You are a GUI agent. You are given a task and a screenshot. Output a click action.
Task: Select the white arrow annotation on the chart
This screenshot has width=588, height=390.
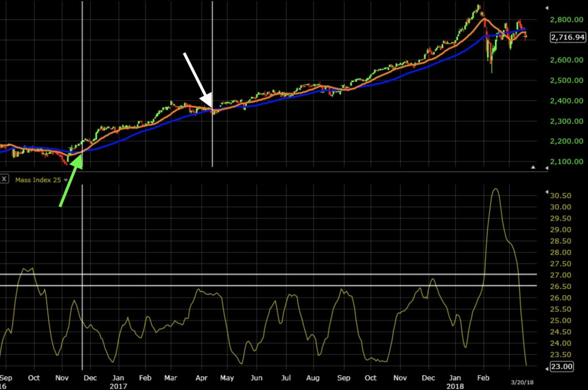pos(195,75)
